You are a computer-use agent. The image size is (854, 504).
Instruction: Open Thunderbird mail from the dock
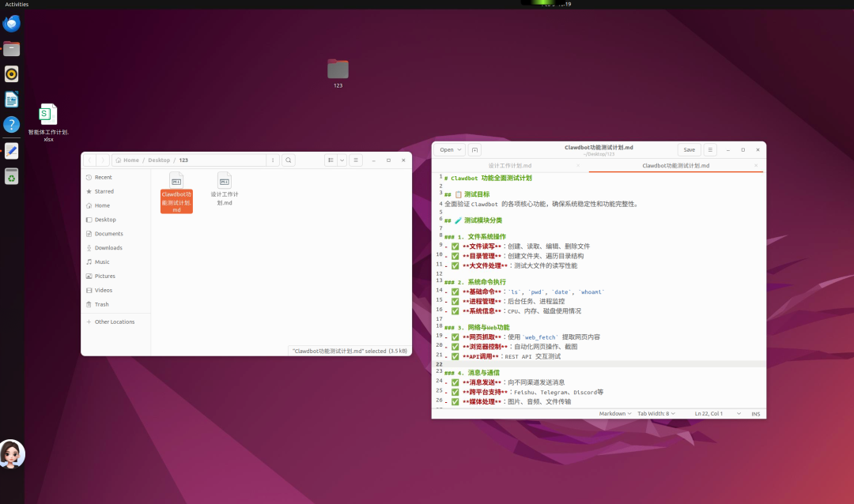pos(11,24)
